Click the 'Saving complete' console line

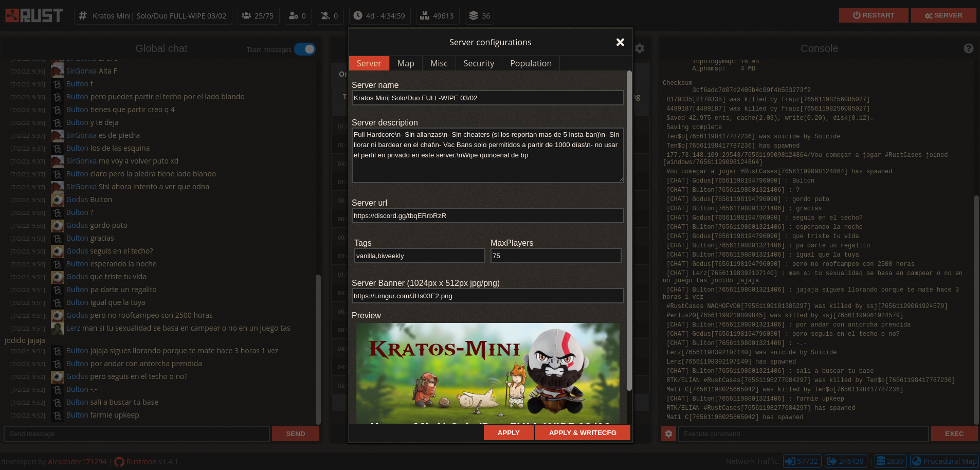[694, 127]
